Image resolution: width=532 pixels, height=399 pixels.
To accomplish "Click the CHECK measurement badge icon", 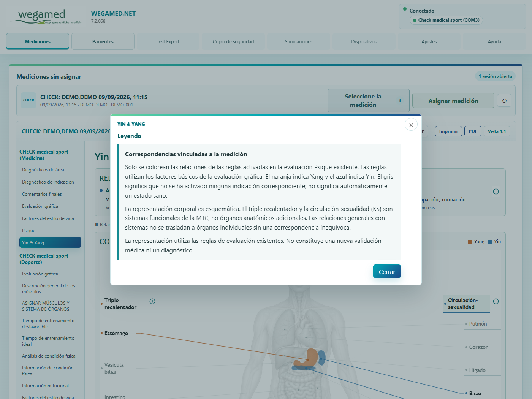I will tap(28, 100).
